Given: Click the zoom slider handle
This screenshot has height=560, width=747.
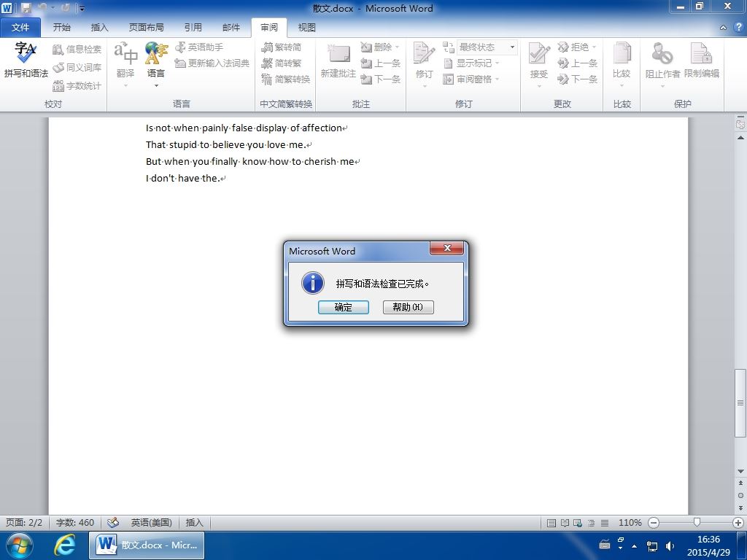Looking at the screenshot, I should pos(697,523).
